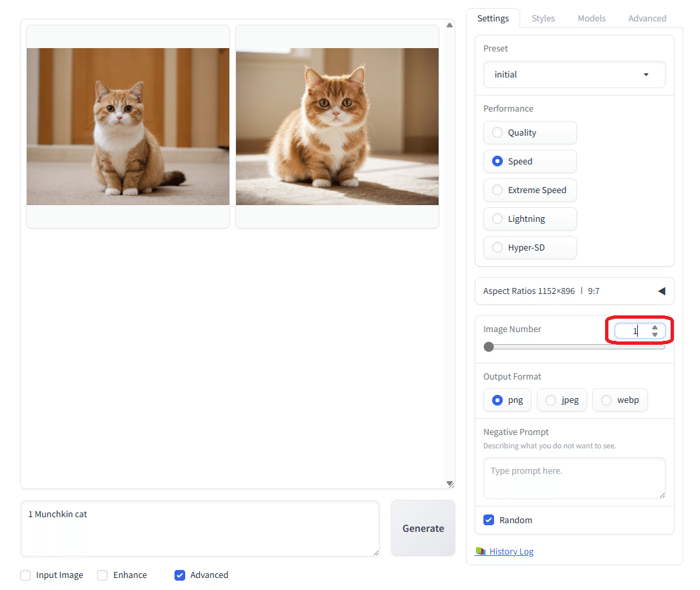Image resolution: width=700 pixels, height=590 pixels.
Task: Choose Lightning performance mode
Action: click(530, 218)
